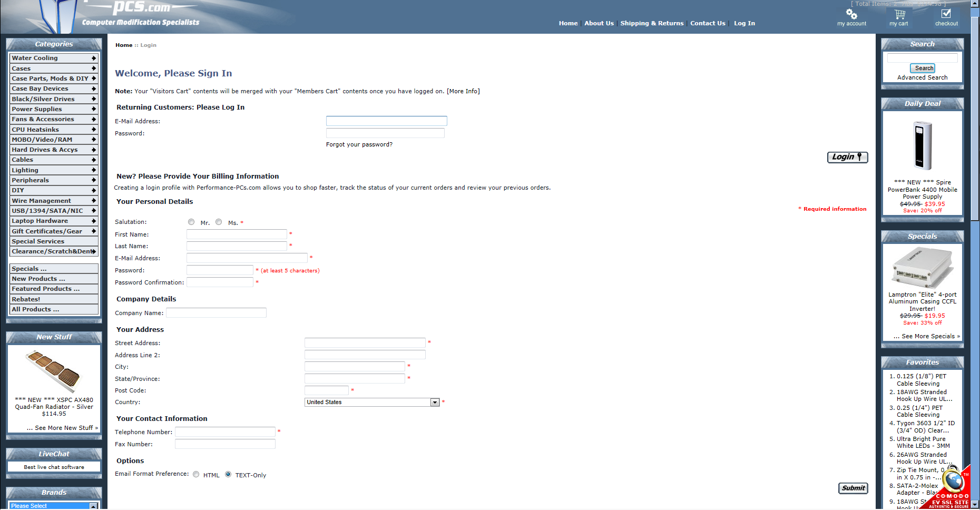Image resolution: width=980 pixels, height=510 pixels.
Task: Focus the Company Name field
Action: point(216,313)
